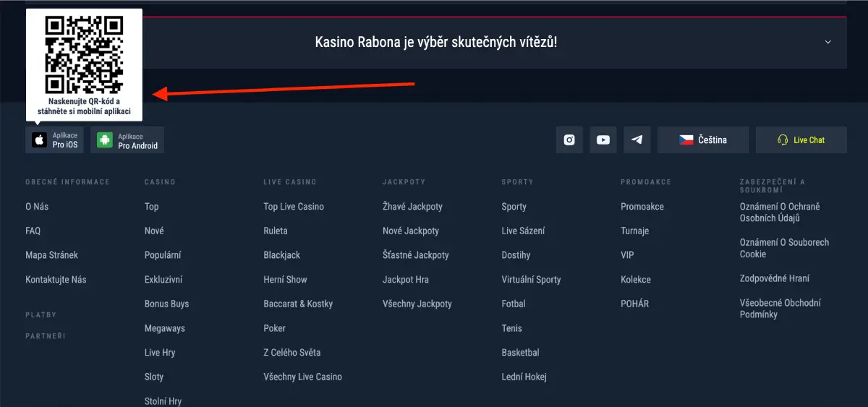The height and width of the screenshot is (407, 868).
Task: Open the Dostihy link
Action: [x=516, y=255]
